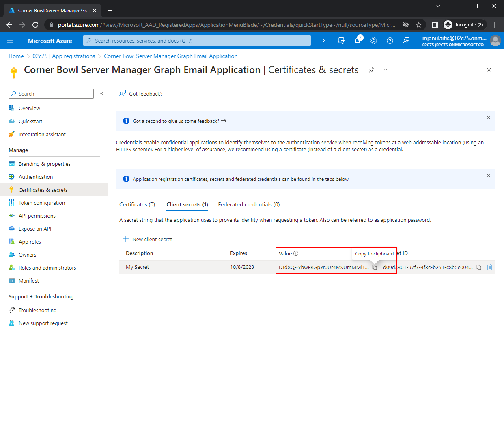Open 02c75 | App registrations breadcrumb
The image size is (504, 437).
64,56
